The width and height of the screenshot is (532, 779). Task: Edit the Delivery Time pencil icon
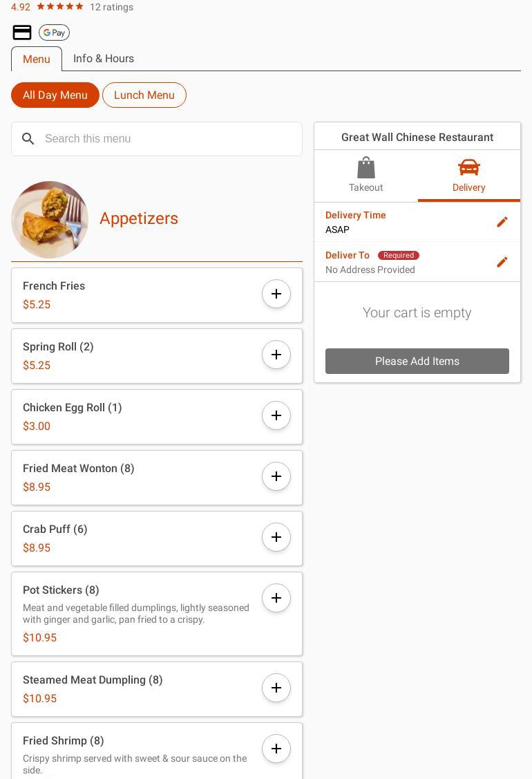(502, 222)
